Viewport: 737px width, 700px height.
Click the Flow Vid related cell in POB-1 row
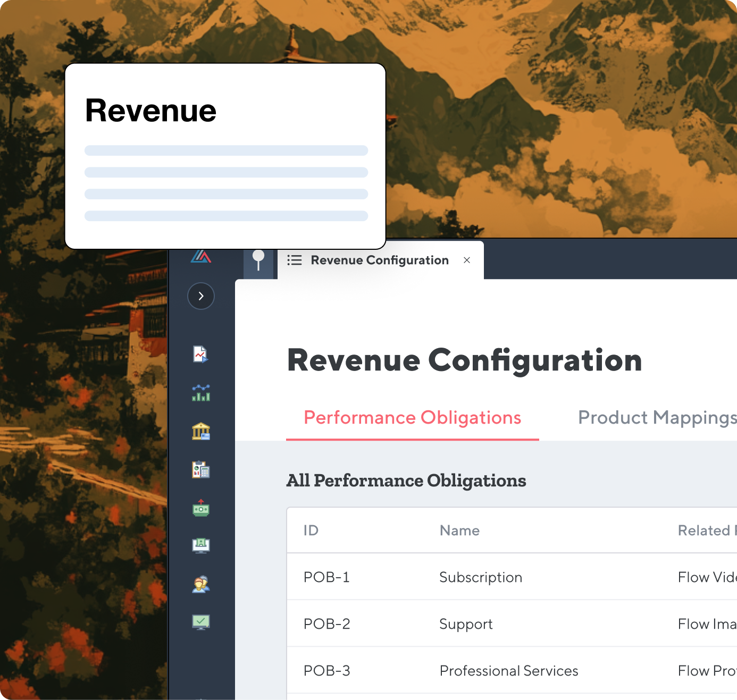point(707,577)
